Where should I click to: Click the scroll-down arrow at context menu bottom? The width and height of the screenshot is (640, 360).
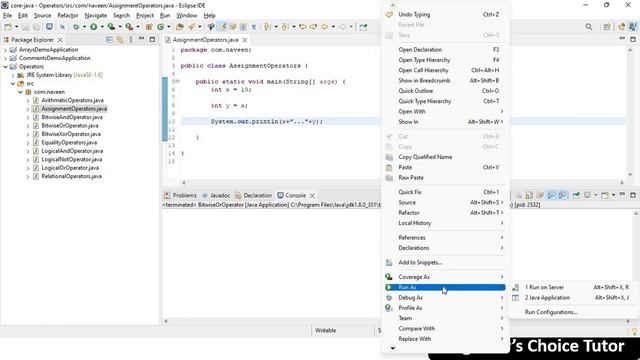[392, 348]
